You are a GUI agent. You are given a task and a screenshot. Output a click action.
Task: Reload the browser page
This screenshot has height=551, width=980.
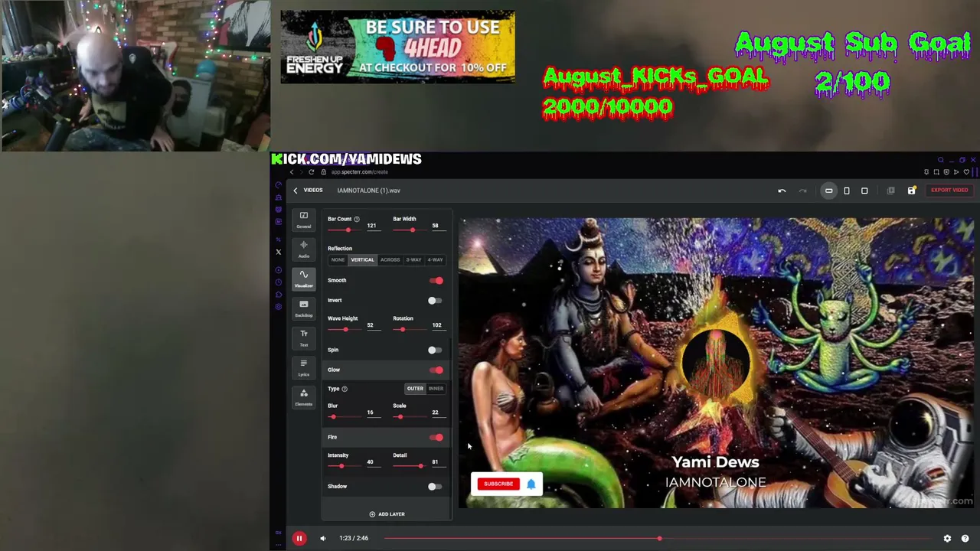[311, 171]
